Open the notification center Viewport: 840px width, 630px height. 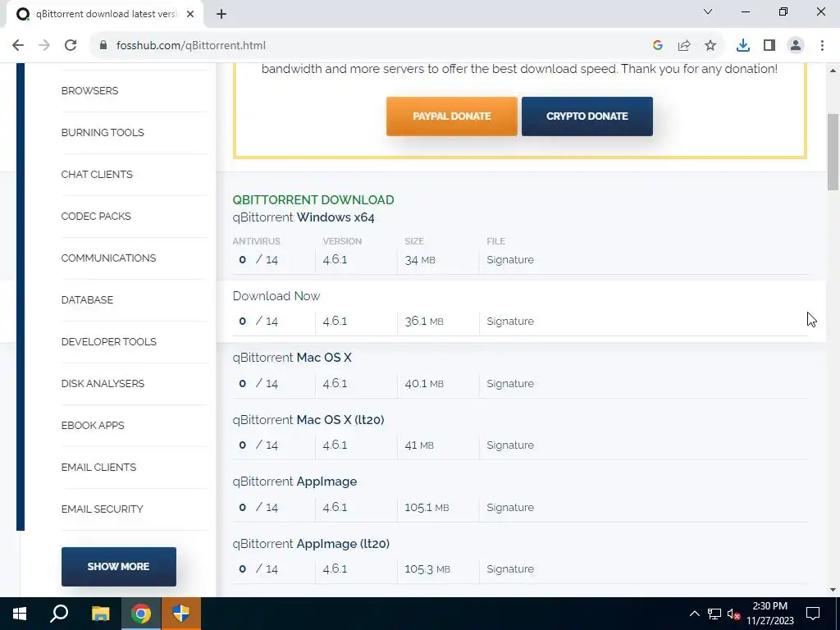(813, 614)
